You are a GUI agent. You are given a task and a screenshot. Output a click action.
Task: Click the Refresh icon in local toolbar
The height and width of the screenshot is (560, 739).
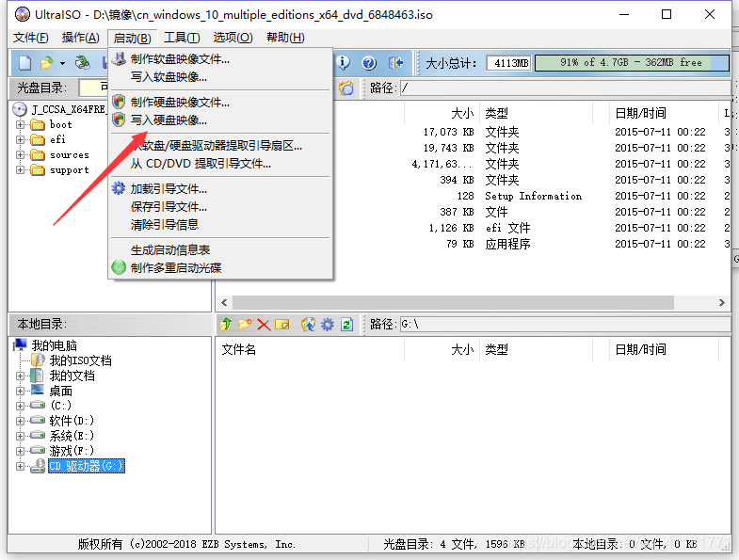click(x=346, y=325)
